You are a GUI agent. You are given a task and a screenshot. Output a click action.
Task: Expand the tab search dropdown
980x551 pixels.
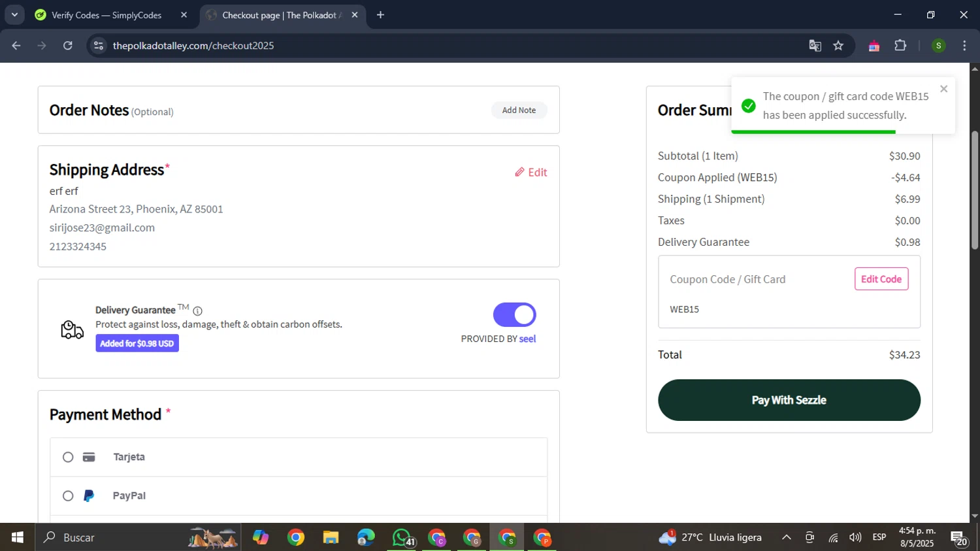(x=14, y=15)
